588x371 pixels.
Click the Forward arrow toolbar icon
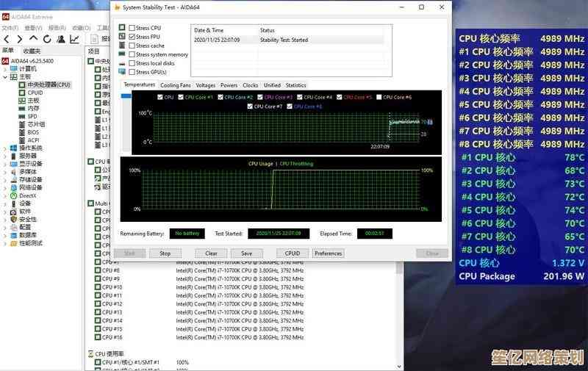tap(20, 39)
